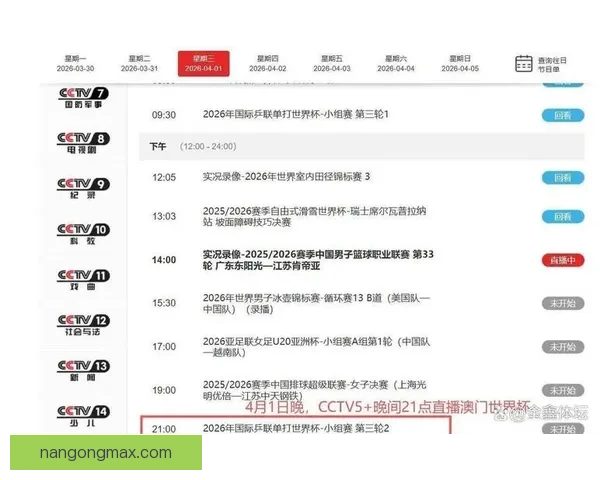Switch to 星期日 2026-04-05 tab
Viewport: 600px width, 480px height.
click(x=460, y=64)
